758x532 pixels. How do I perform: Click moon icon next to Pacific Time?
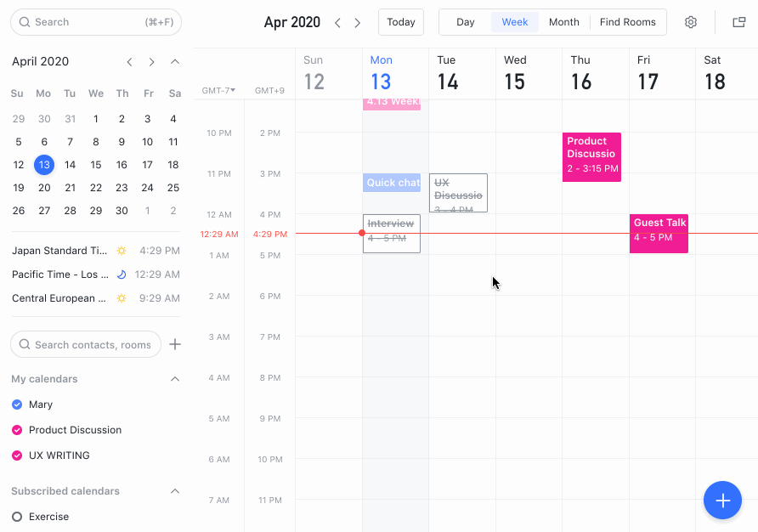122,274
